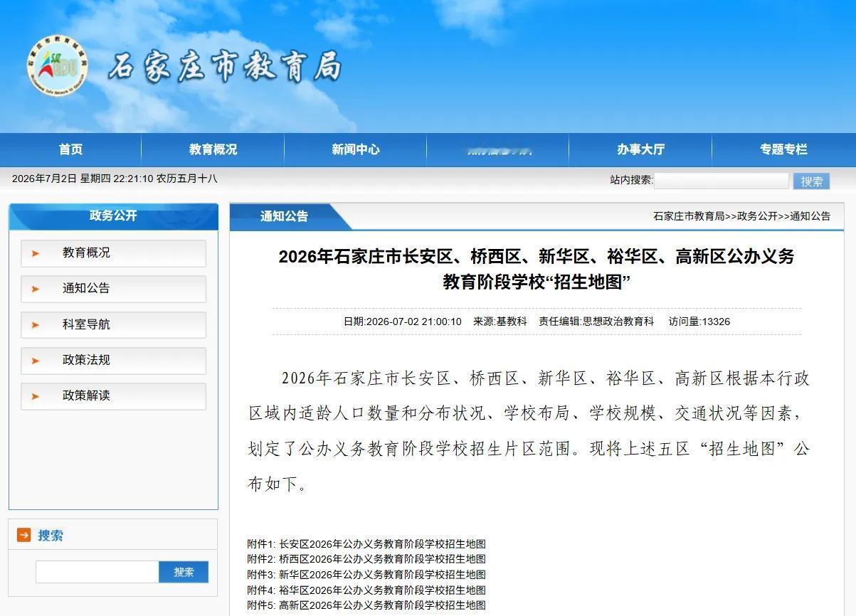Click 石家庄市教育局 in the breadcrumb
Screen dimensions: 856x616
pos(689,216)
